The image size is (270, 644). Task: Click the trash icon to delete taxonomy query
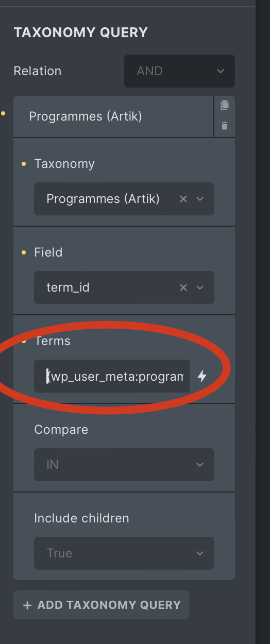pos(224,126)
